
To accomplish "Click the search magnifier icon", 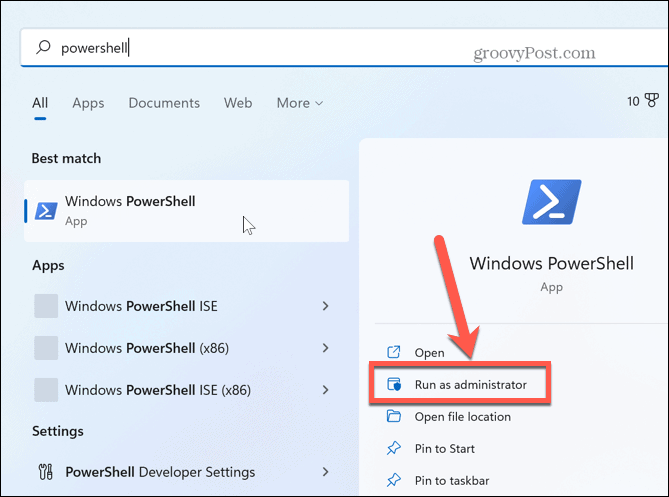I will [x=44, y=47].
